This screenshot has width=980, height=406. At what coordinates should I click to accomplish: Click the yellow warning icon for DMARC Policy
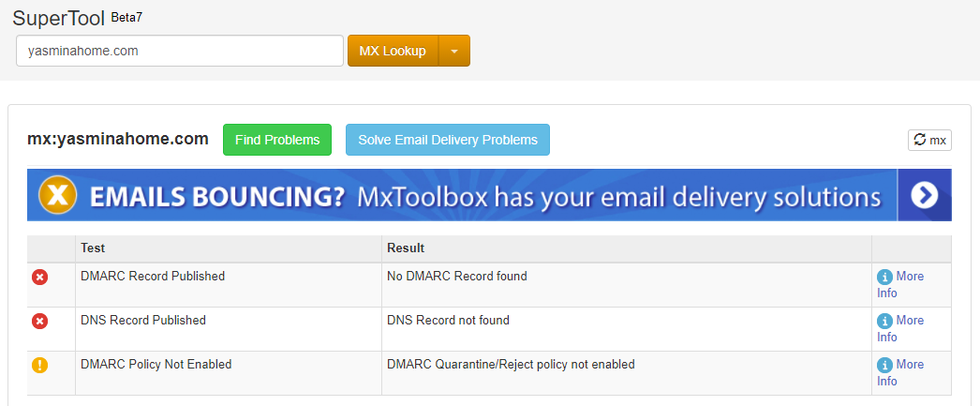39,366
